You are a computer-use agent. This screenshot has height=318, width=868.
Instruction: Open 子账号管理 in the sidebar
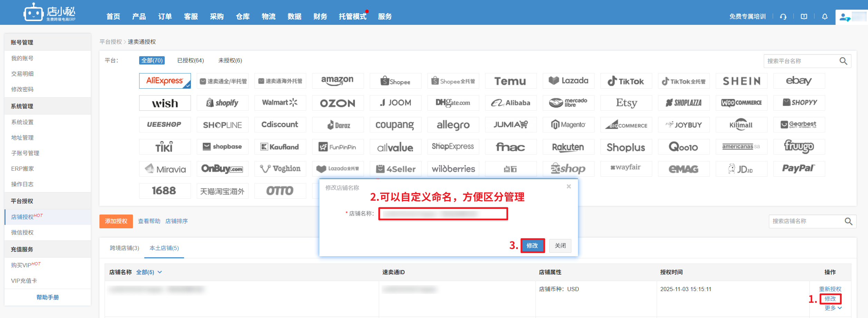pyautogui.click(x=25, y=153)
